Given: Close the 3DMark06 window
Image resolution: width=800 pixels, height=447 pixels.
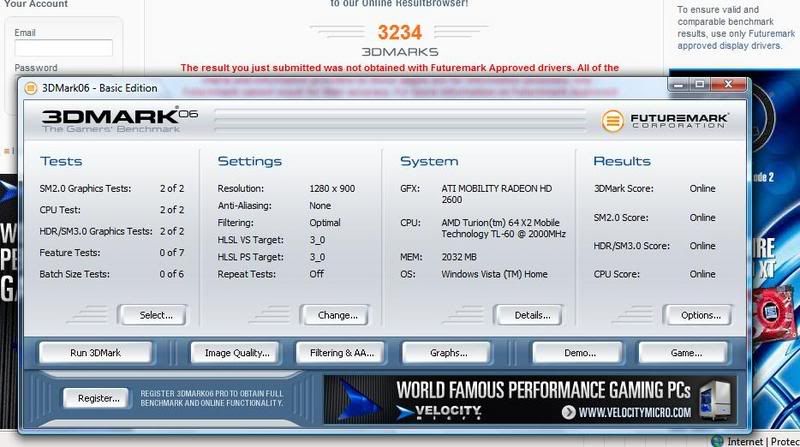Looking at the screenshot, I should pos(729,84).
